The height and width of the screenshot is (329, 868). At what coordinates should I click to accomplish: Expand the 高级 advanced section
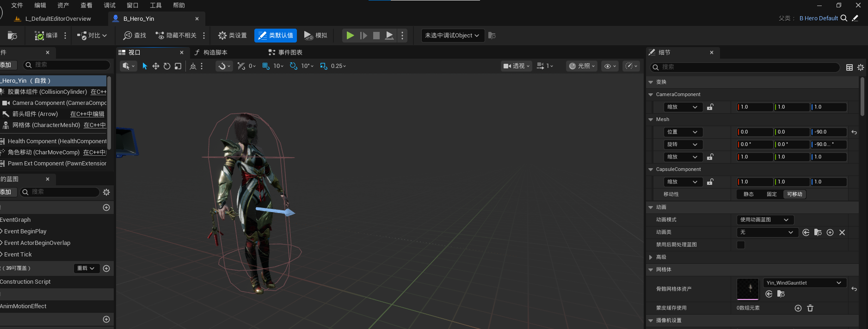(651, 257)
